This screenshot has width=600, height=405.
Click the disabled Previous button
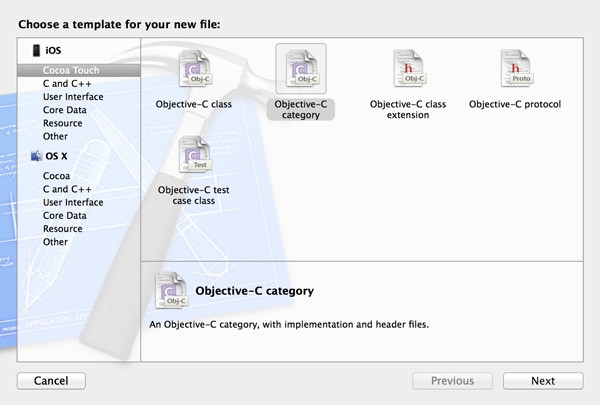pos(452,381)
